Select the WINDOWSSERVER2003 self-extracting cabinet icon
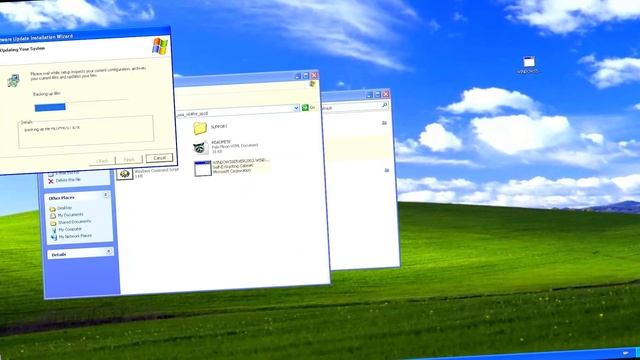 [x=202, y=168]
